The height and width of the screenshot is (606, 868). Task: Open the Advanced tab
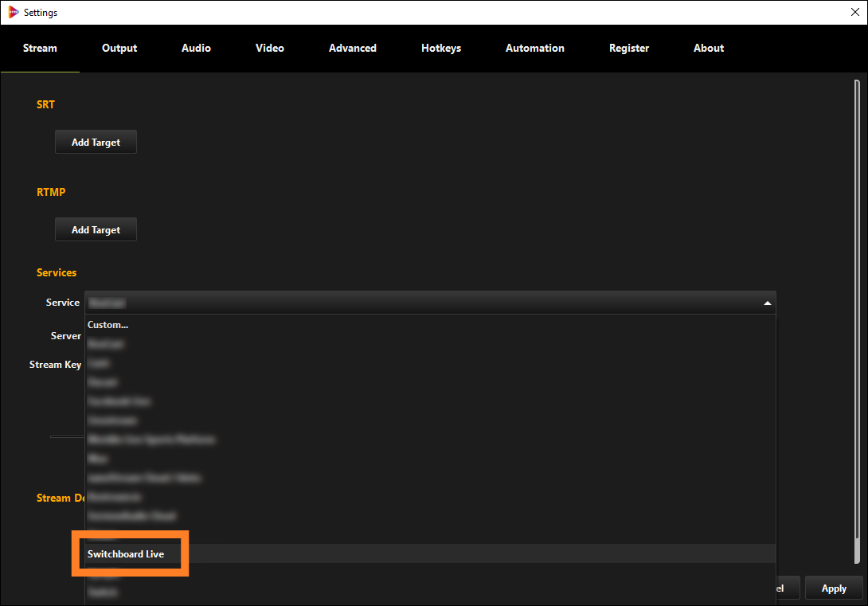click(353, 48)
